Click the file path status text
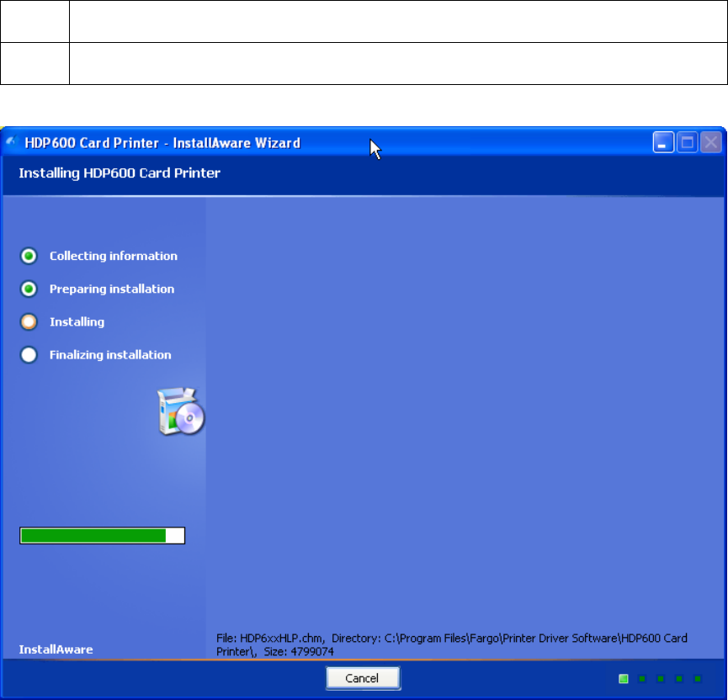 click(452, 644)
